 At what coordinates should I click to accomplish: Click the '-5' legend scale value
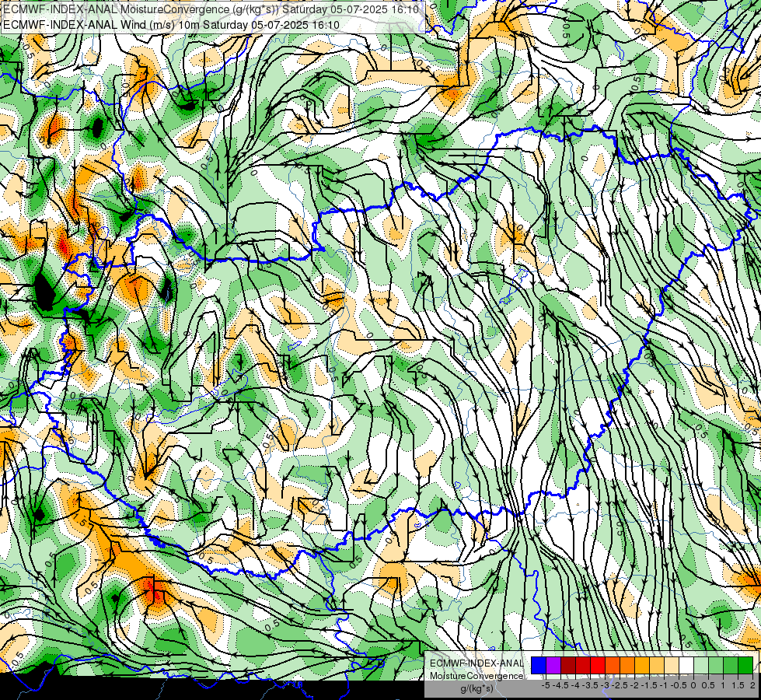pos(546,685)
